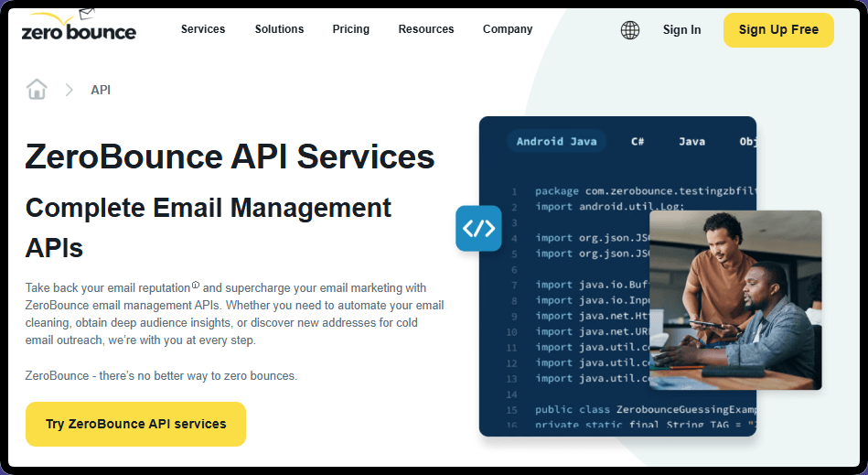The height and width of the screenshot is (475, 868).
Task: Click the ZeroBounce API Services heading
Action: point(230,157)
